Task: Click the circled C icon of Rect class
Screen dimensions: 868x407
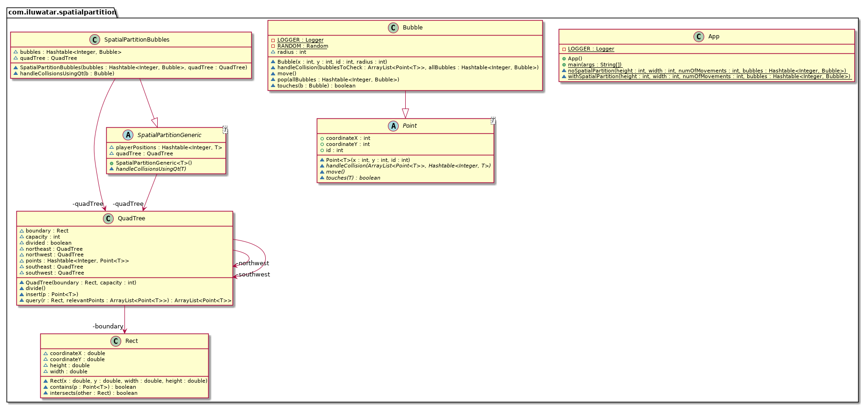Action: 116,341
